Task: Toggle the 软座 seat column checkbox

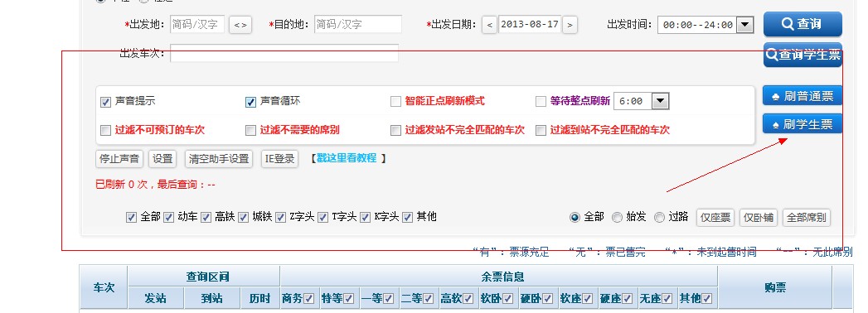Action: tap(588, 299)
